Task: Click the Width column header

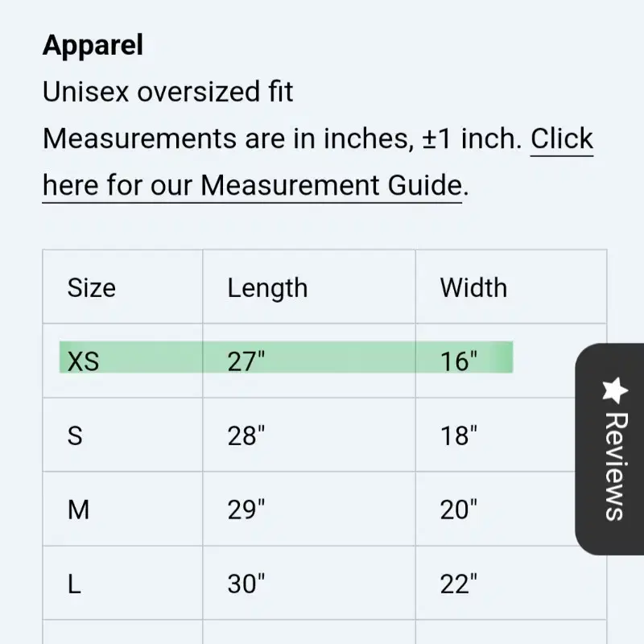Action: coord(473,287)
